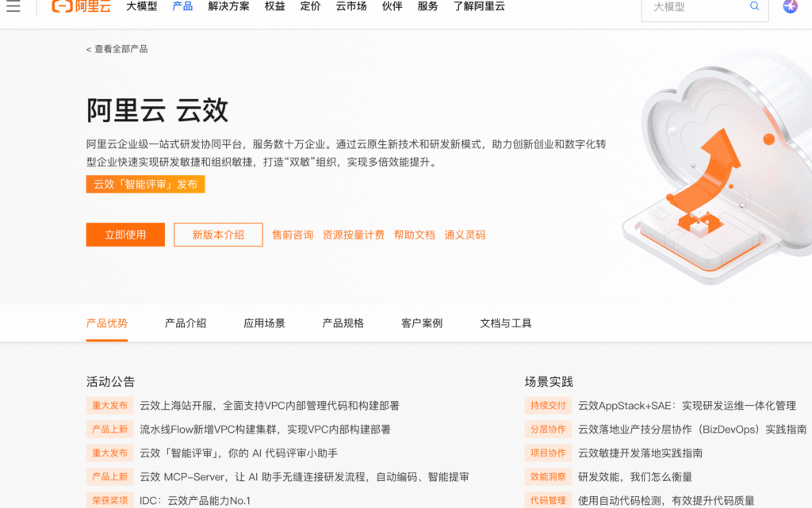Open the 售前咨询 link

pyautogui.click(x=293, y=235)
